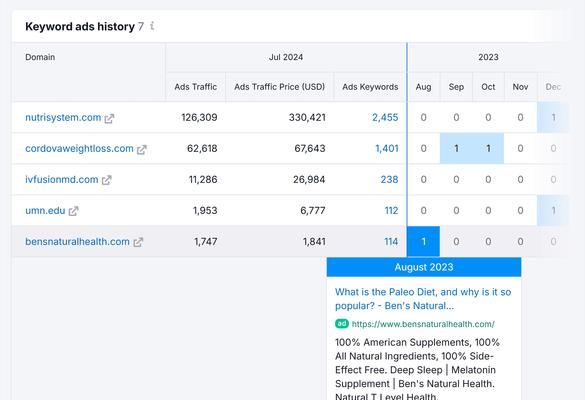Image resolution: width=585 pixels, height=400 pixels.
Task: Open external link icon next to bensnaturalhealth.com
Action: point(138,243)
